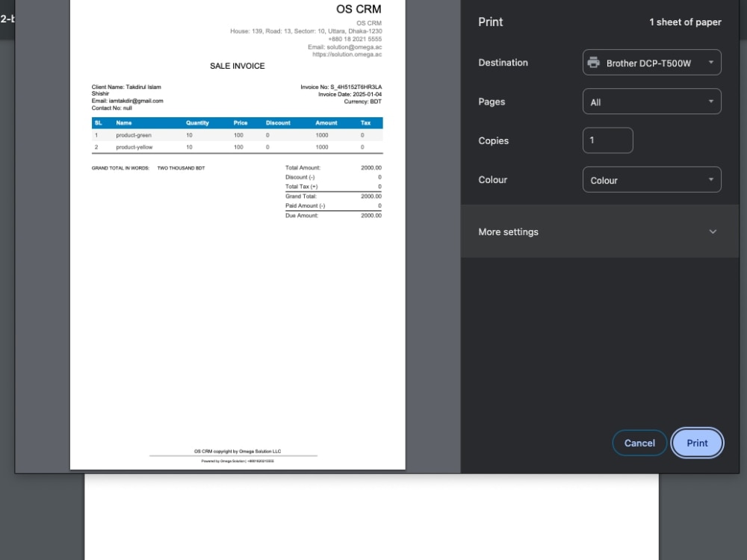Click the Discount column header

278,123
